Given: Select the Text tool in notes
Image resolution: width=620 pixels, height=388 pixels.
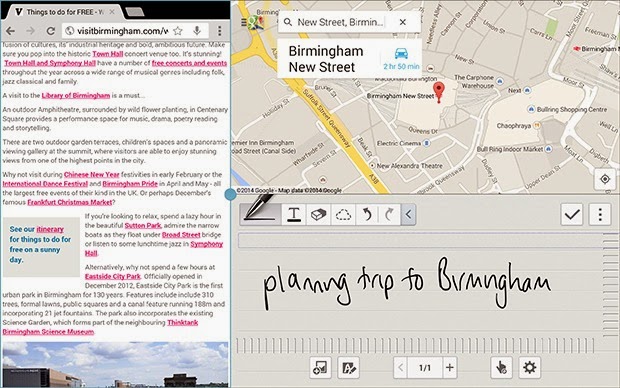Looking at the screenshot, I should [x=293, y=214].
